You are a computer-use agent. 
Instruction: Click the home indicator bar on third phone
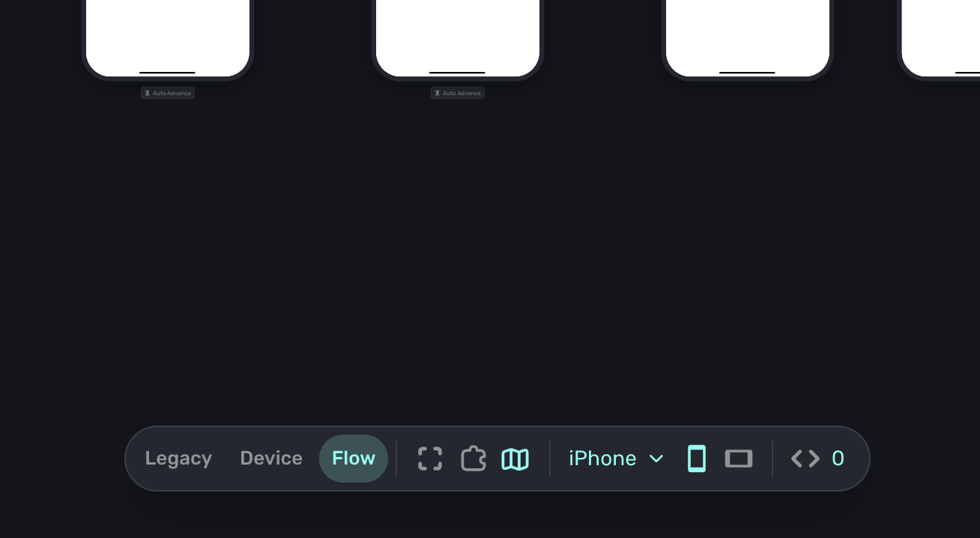pos(747,73)
